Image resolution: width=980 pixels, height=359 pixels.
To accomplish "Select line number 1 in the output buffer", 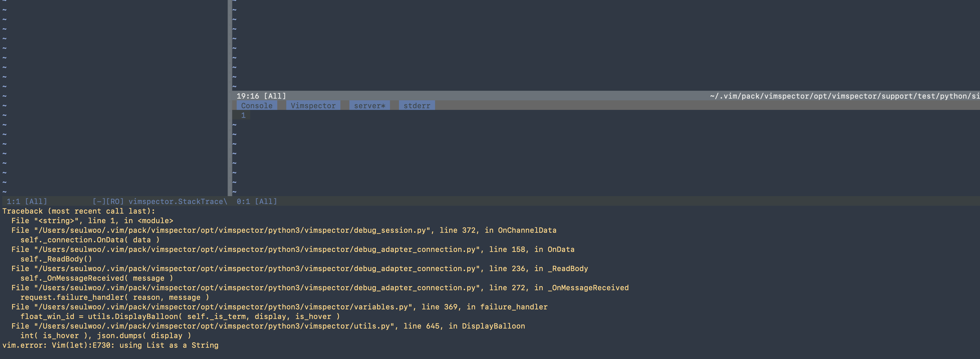I will (243, 115).
